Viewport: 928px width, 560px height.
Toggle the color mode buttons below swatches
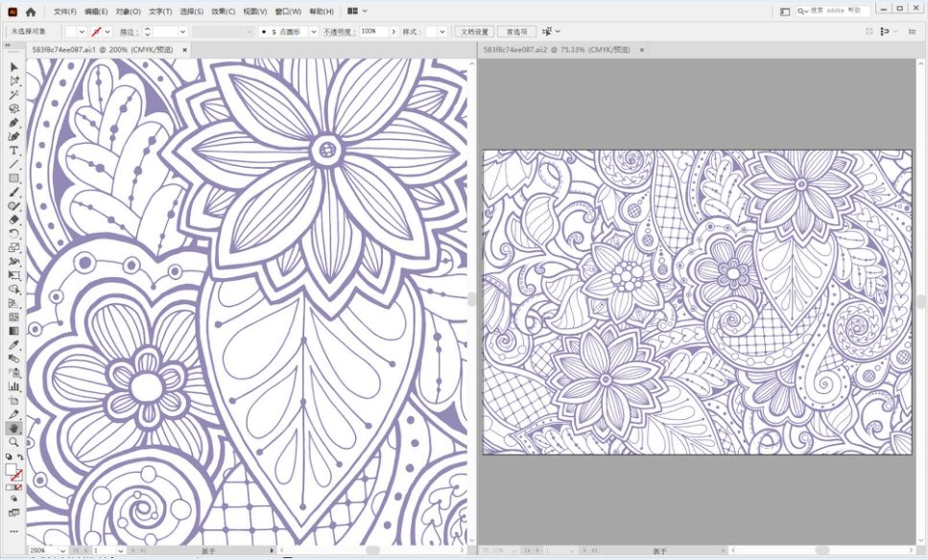click(13, 487)
